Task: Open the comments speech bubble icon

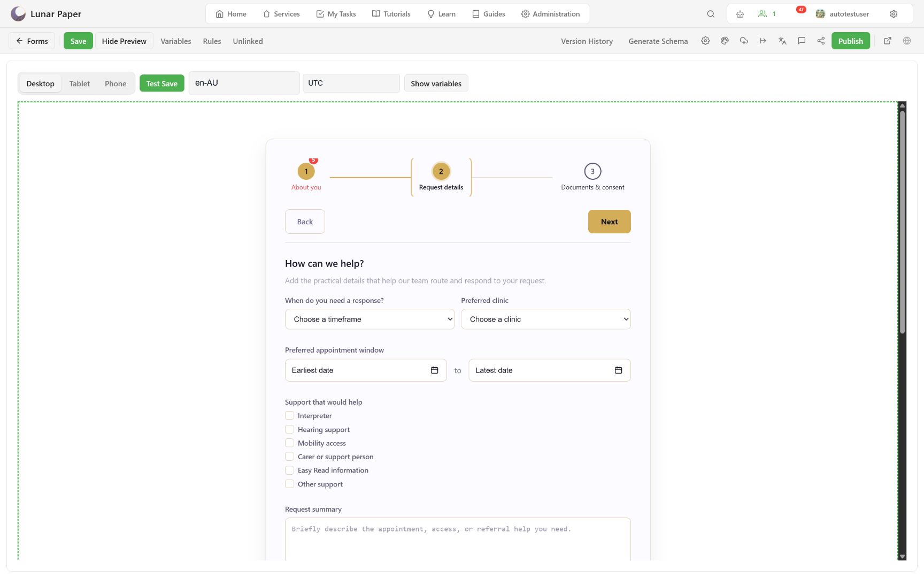Action: tap(802, 41)
